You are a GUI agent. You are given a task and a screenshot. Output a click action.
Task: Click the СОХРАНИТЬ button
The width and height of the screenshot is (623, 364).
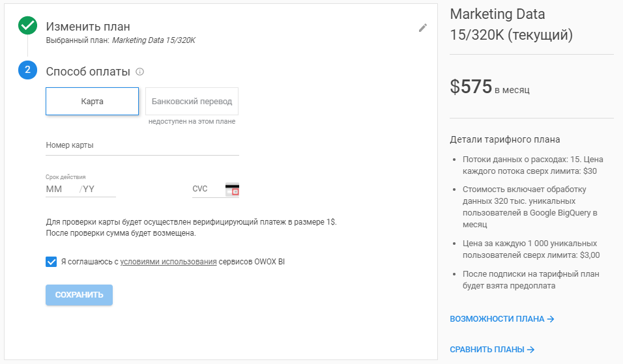point(79,295)
